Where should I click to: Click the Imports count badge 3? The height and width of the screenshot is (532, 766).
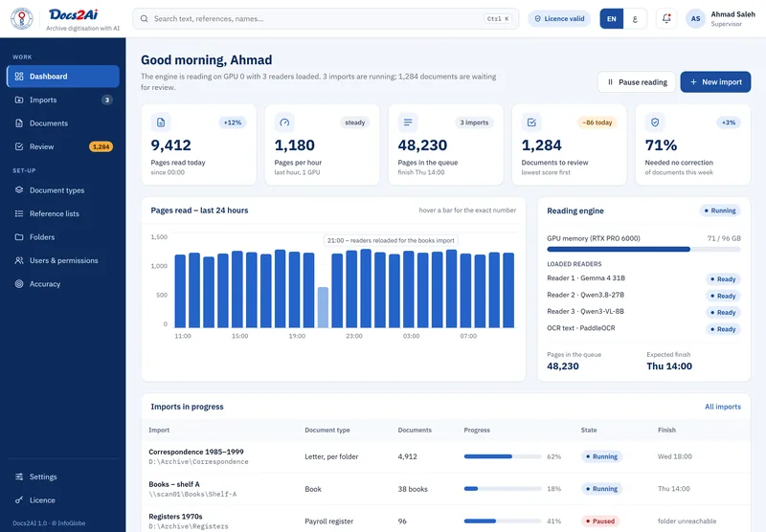107,100
